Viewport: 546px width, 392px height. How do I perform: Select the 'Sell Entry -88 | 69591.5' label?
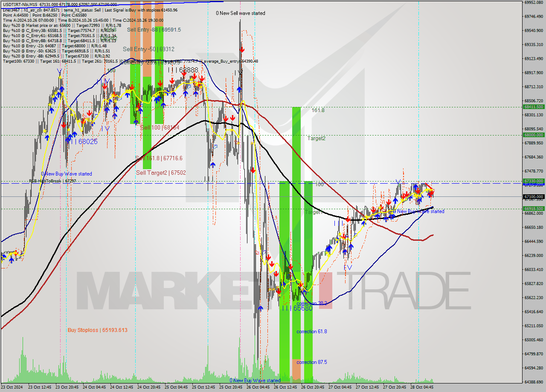click(x=154, y=29)
